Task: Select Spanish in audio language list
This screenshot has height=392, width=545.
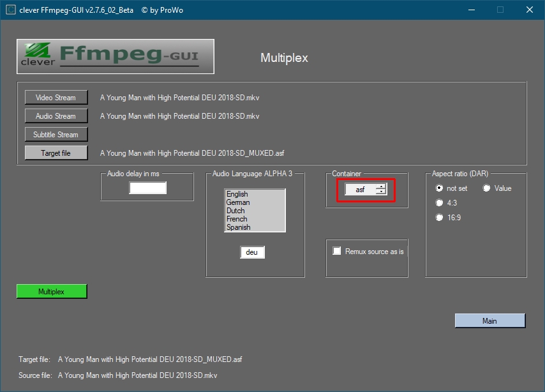Action: 239,227
